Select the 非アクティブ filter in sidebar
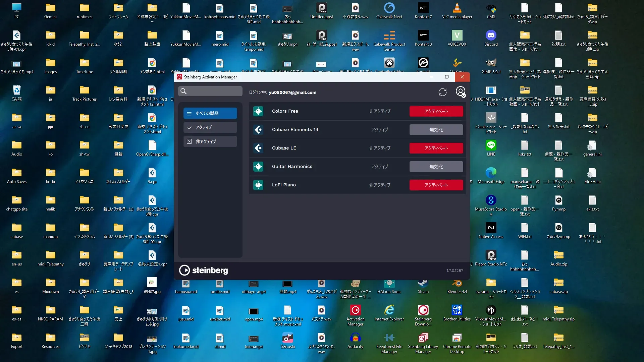 (x=210, y=141)
